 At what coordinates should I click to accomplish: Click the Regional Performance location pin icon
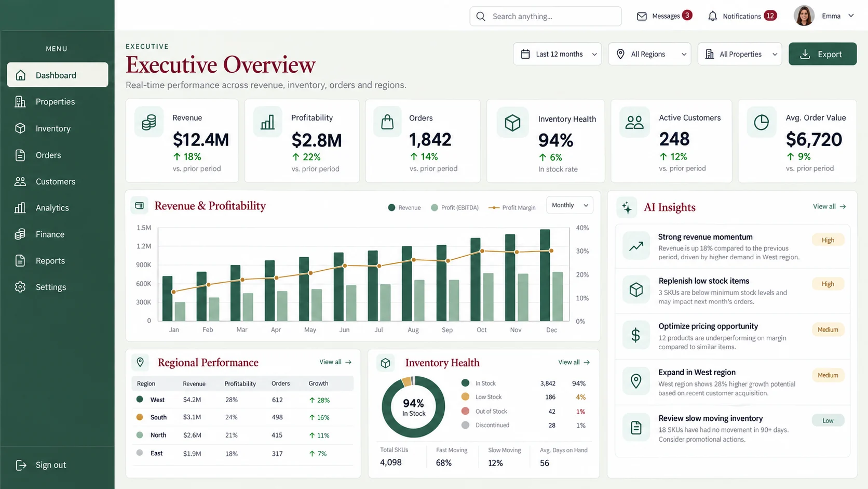click(140, 362)
